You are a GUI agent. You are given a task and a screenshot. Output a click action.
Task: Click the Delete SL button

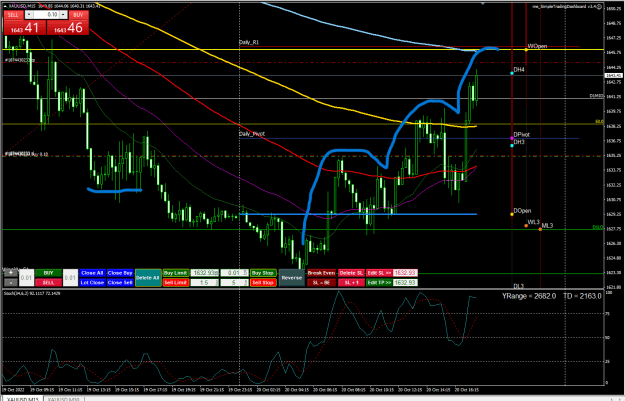[351, 273]
